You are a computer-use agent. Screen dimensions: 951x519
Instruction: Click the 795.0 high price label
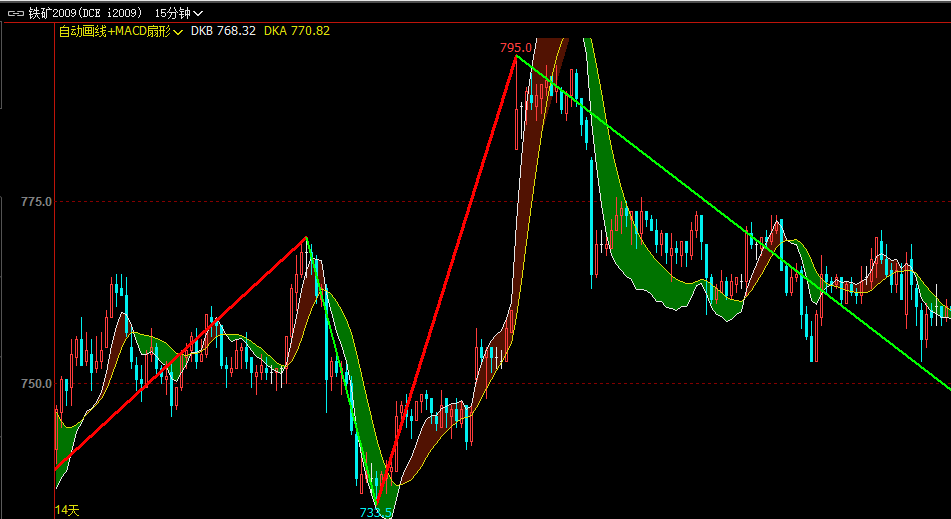pos(516,47)
